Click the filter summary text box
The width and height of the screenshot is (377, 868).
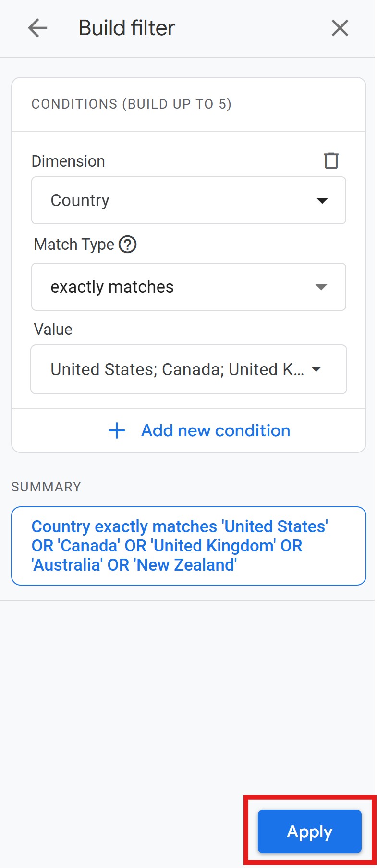pyautogui.click(x=188, y=546)
